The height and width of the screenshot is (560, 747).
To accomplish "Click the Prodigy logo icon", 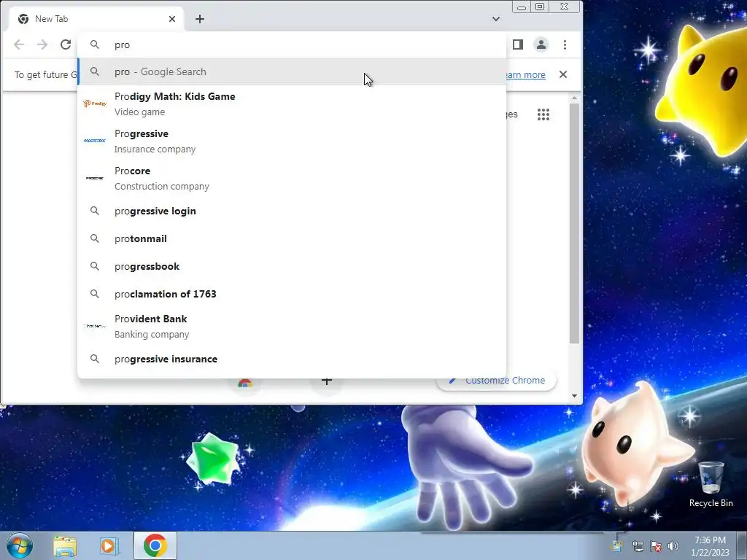I will point(95,104).
